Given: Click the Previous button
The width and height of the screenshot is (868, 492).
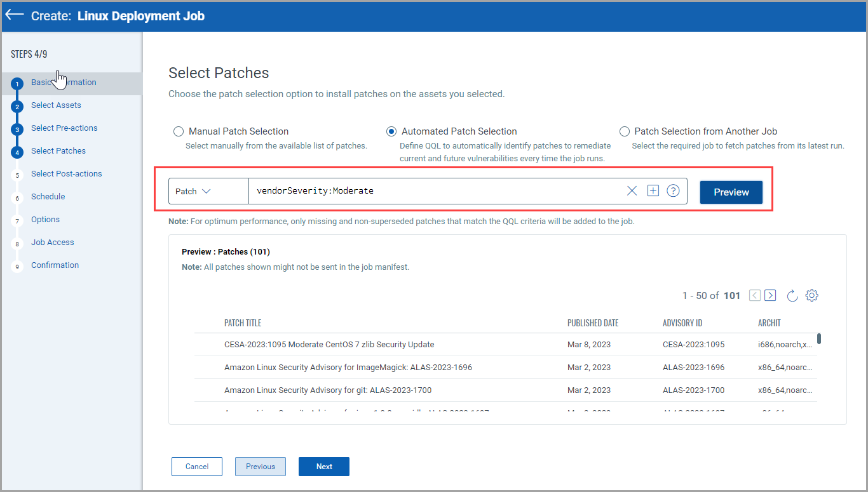Looking at the screenshot, I should click(261, 467).
